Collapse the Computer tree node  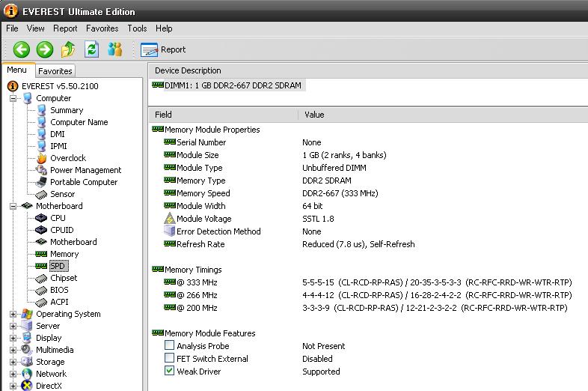click(13, 98)
